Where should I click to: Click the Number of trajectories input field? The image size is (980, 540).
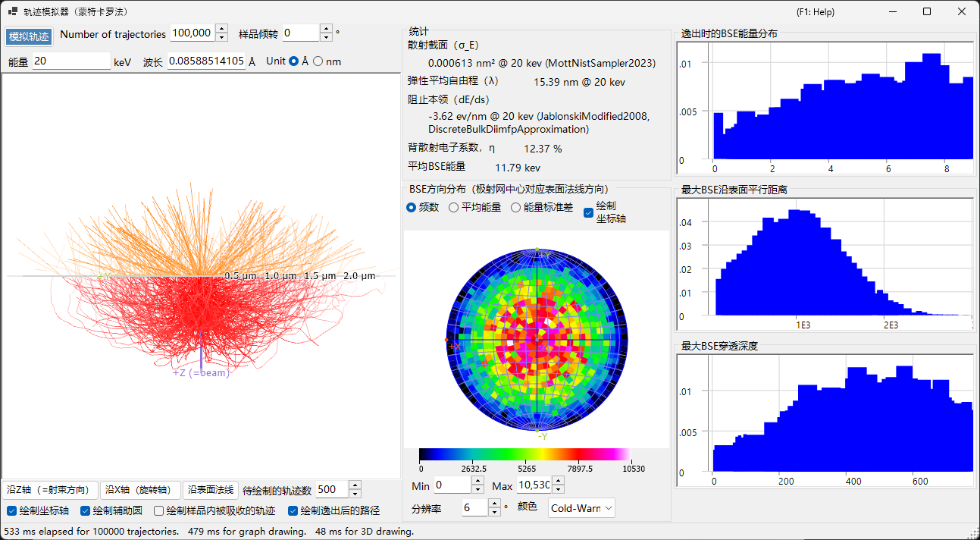(192, 33)
